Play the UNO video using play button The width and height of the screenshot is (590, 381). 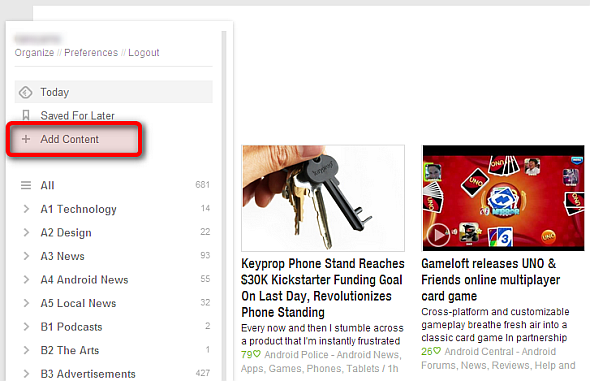point(438,235)
